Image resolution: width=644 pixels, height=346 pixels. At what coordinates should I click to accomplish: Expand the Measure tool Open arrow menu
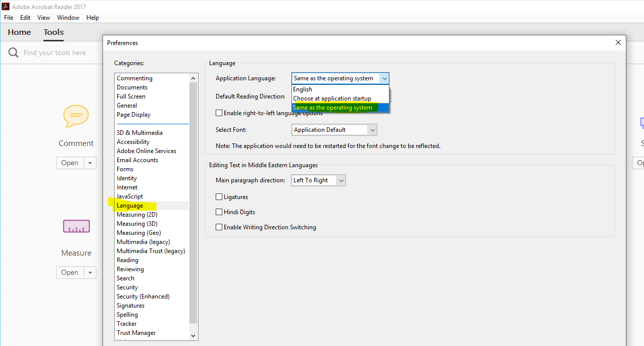pyautogui.click(x=90, y=272)
